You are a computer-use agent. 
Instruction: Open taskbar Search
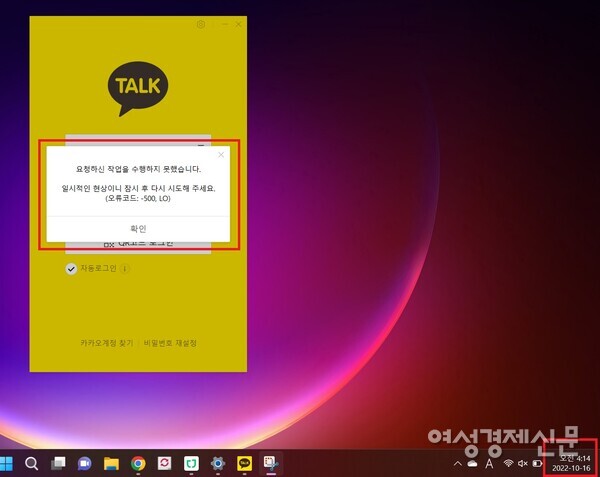pos(31,464)
